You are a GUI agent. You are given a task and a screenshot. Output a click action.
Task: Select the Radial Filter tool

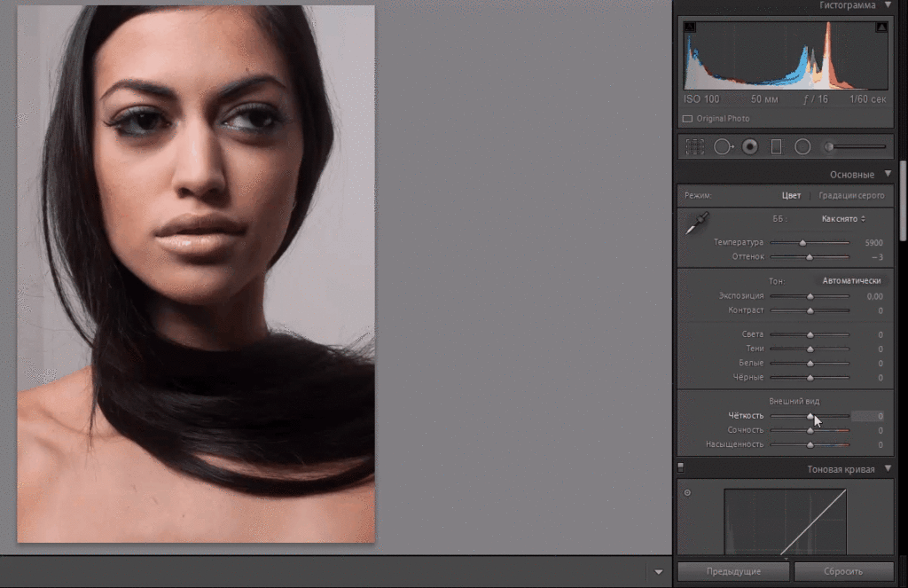click(x=802, y=147)
